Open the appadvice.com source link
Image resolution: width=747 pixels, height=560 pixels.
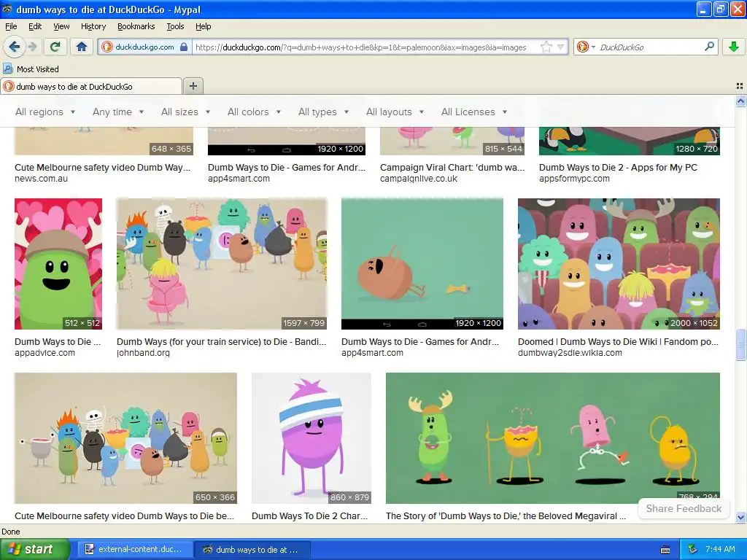click(x=44, y=353)
